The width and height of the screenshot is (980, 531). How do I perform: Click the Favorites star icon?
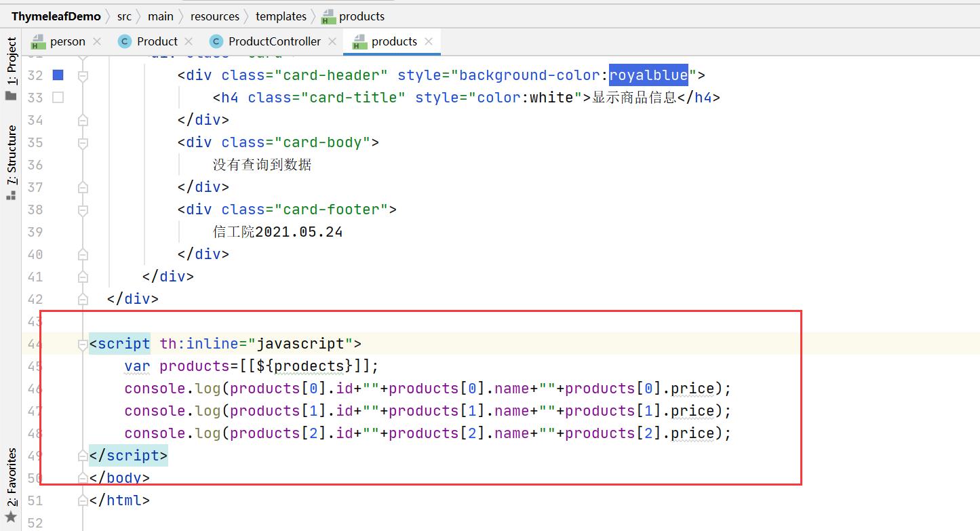pos(11,517)
